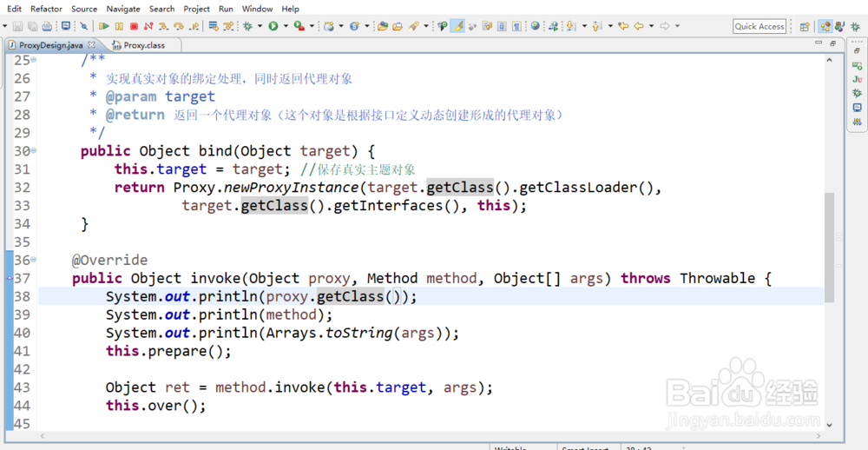Open the Search icon dropdown arrow
The image size is (868, 450).
tap(425, 26)
